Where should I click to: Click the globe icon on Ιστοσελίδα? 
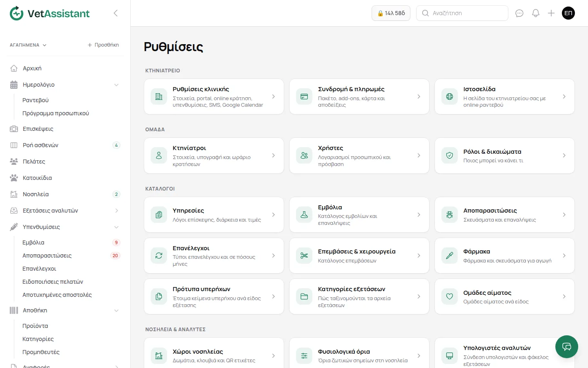[450, 96]
